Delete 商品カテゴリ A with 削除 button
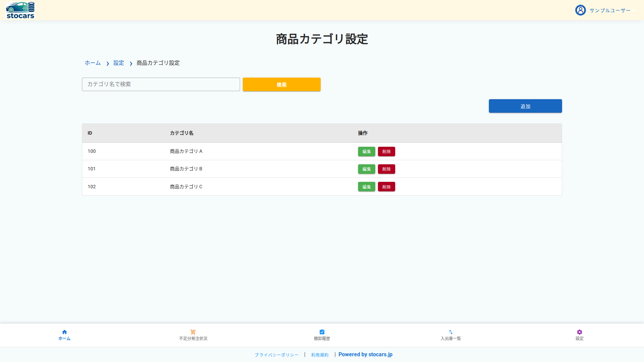 pos(386,151)
